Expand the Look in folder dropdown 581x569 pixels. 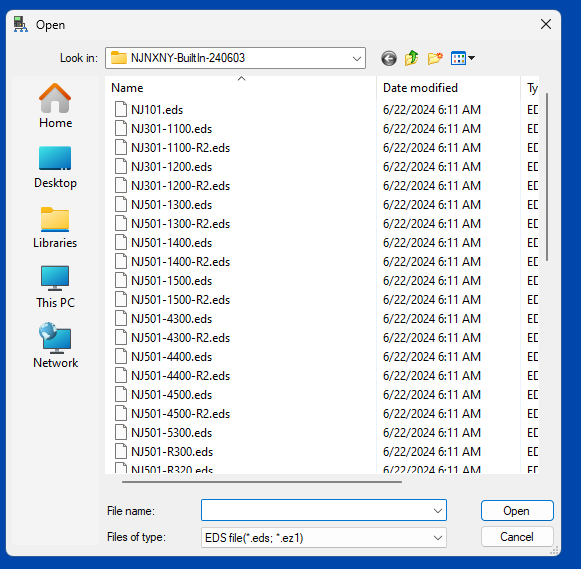[x=235, y=58]
